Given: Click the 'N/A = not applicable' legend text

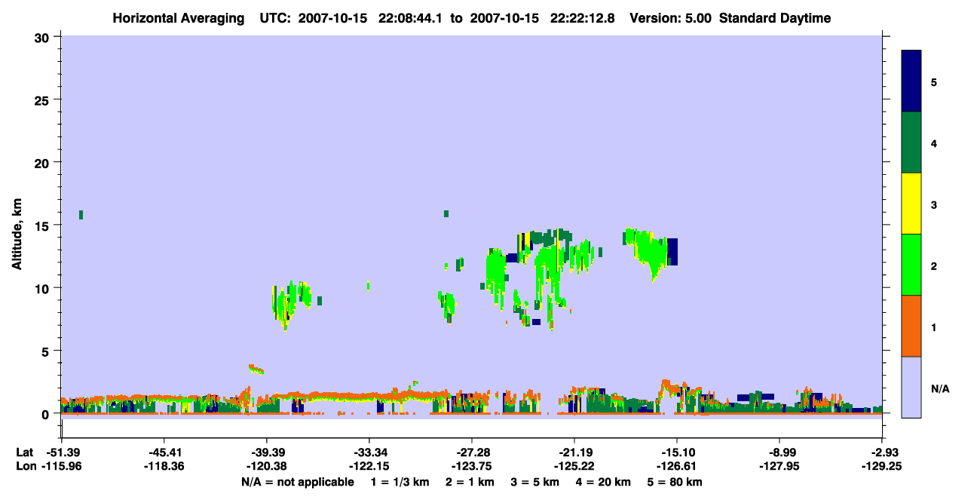Looking at the screenshot, I should (x=297, y=482).
